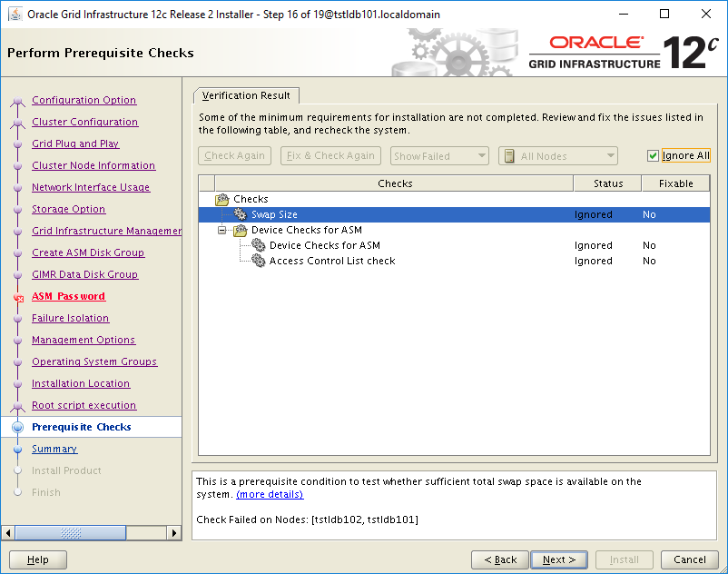The width and height of the screenshot is (728, 574).
Task: Open the more details link
Action: coord(270,494)
